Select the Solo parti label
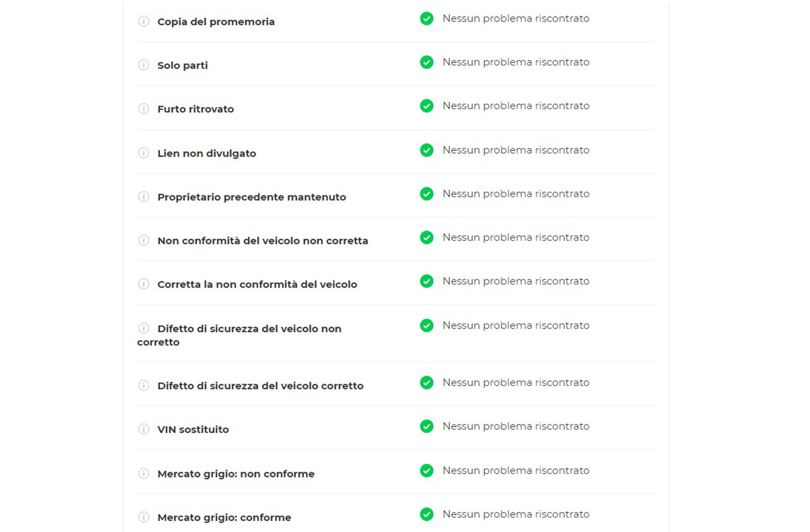810x532 pixels. click(x=182, y=65)
